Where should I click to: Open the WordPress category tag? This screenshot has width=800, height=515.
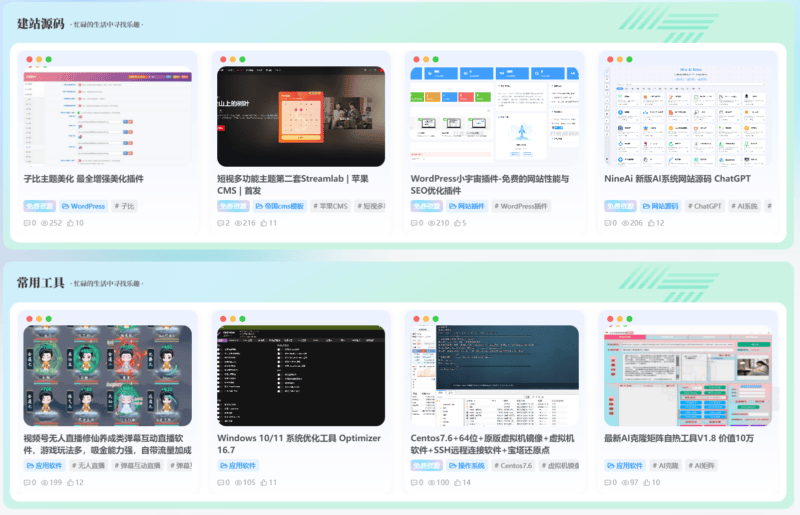83,206
